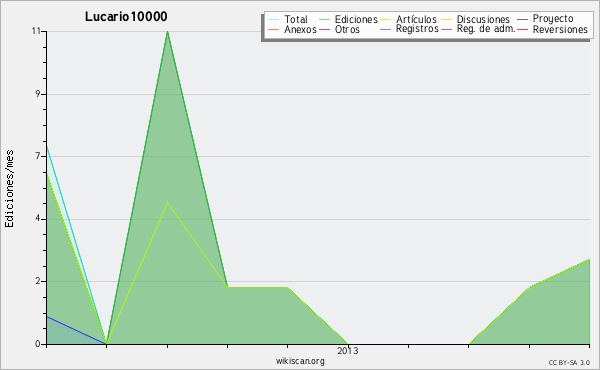Viewport: 600px width, 370px height.
Task: Click the chart title 'Lucario10000'
Action: (126, 16)
